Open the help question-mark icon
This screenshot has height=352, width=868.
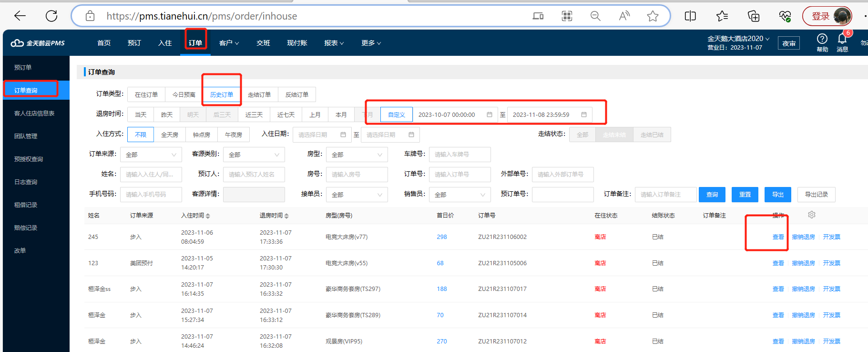tap(822, 39)
